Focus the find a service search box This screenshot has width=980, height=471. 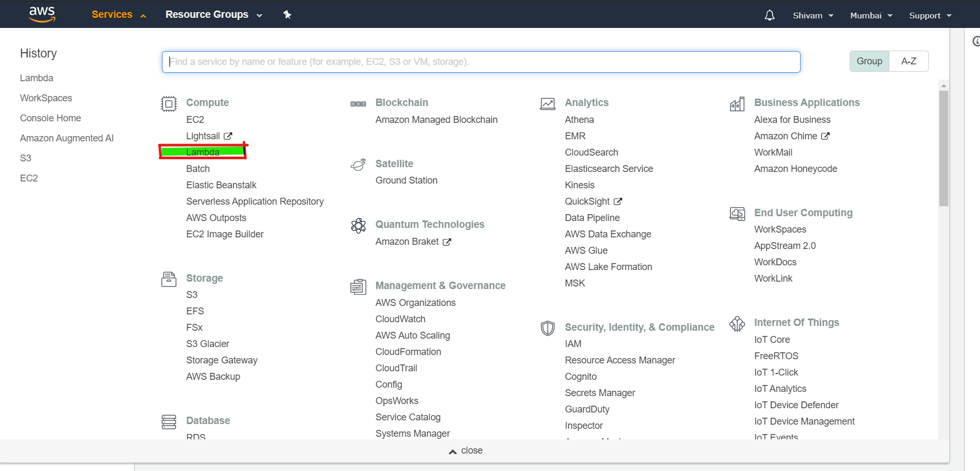coord(481,62)
